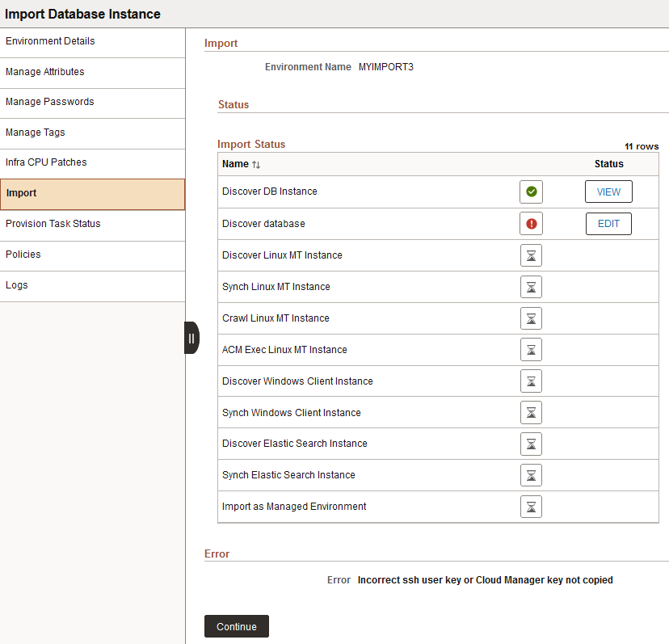Click the Environment Name label
Viewport: 669px width, 644px height.
[308, 67]
